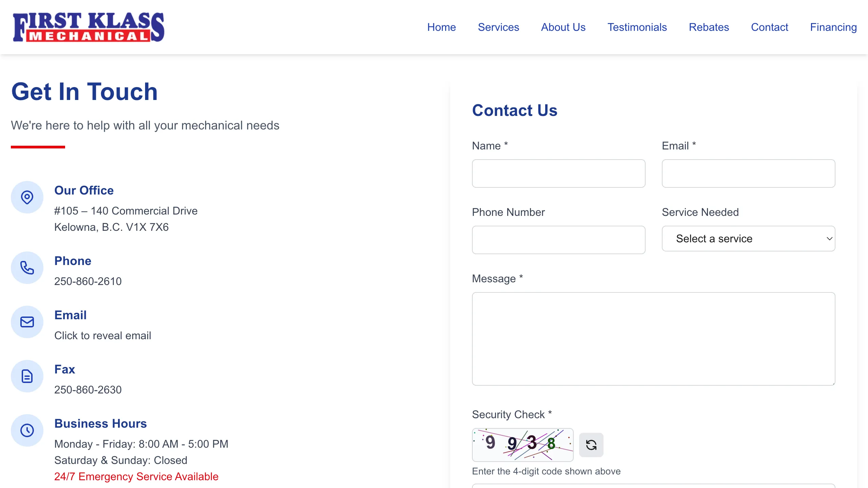Screen dimensions: 868x488
Task: Focus the Name input field
Action: pyautogui.click(x=558, y=174)
